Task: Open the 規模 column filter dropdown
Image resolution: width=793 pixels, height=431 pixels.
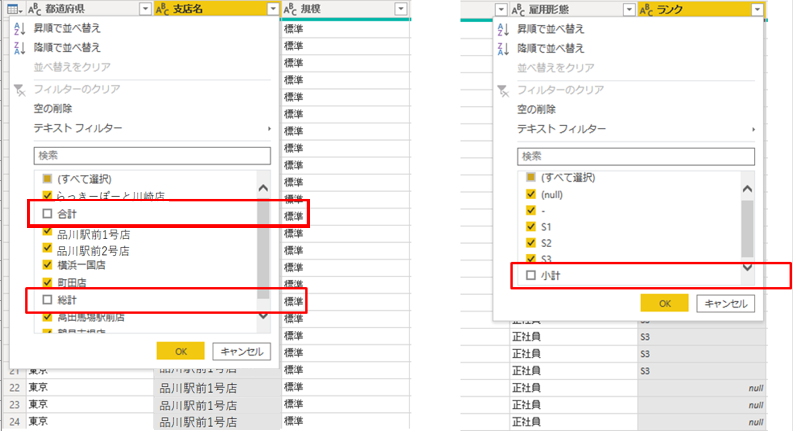Action: (401, 9)
